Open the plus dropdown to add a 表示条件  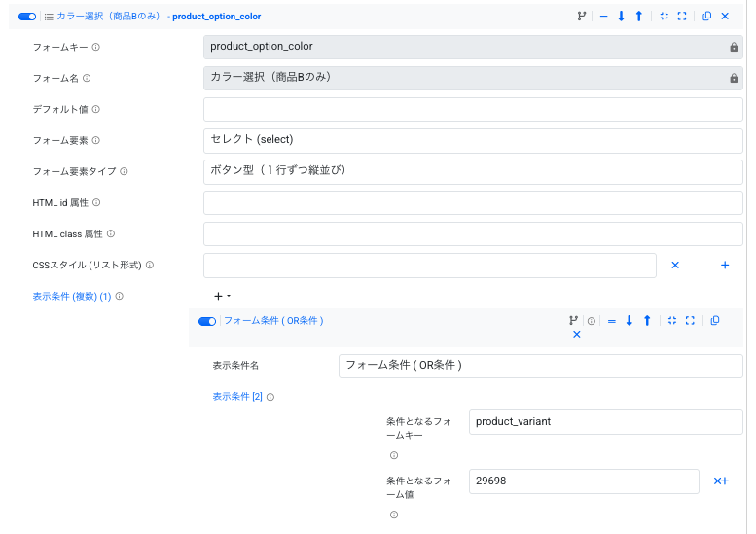222,296
